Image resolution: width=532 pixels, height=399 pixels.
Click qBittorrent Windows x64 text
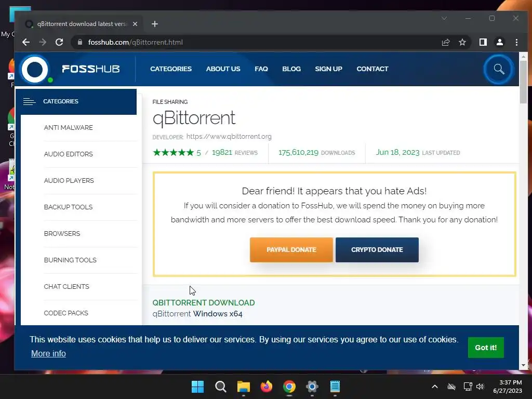coord(197,314)
